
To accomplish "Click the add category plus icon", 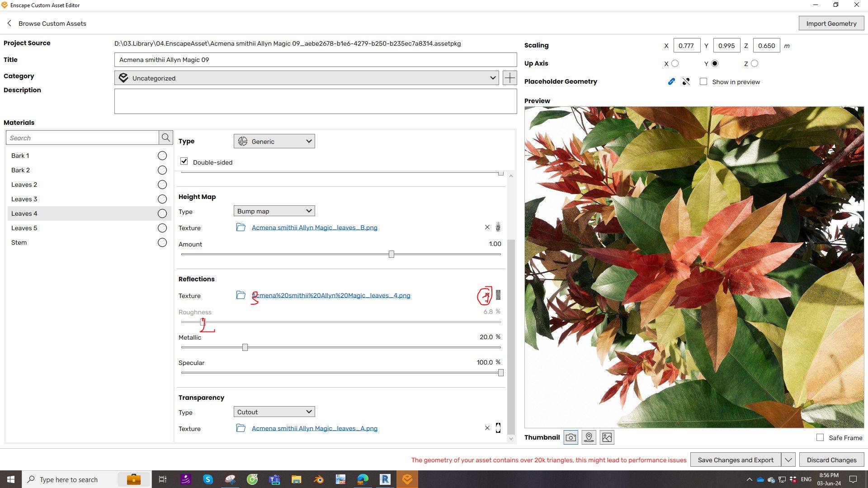I will point(509,78).
